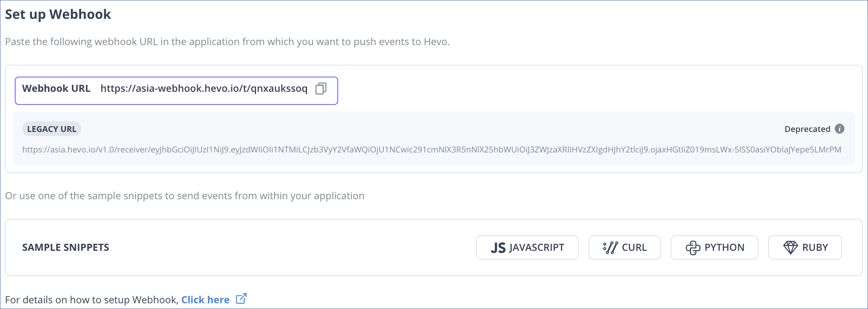Select the legacy receiver URL text
Viewport: 868px width, 309px height.
pos(432,150)
